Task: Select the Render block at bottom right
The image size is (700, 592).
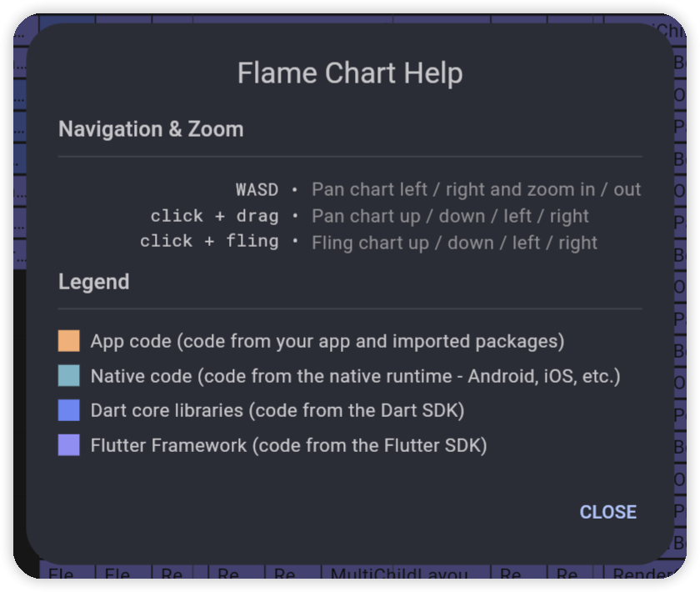Action: 642,576
